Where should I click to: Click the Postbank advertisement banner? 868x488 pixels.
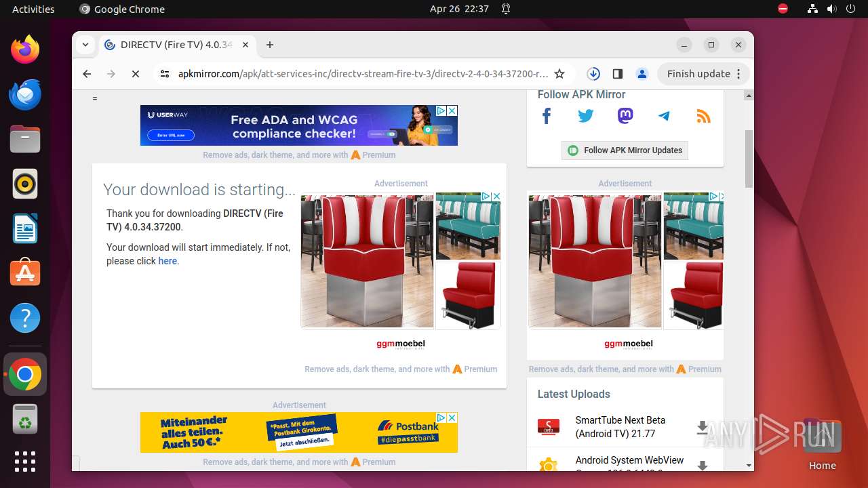click(299, 432)
